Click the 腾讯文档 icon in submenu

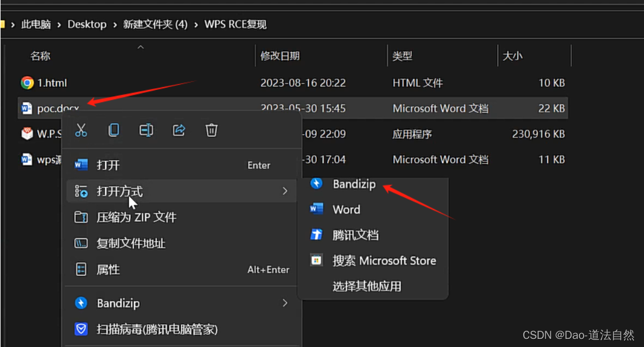(316, 234)
